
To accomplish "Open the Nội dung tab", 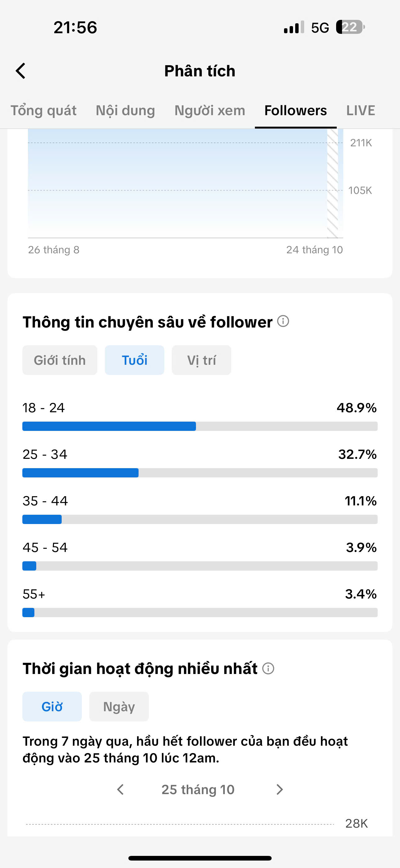I will point(125,111).
